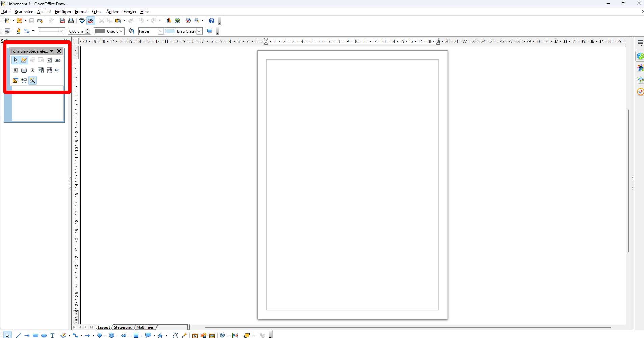The width and height of the screenshot is (644, 338).
Task: Insert a Push Button form control
Action: pos(24,70)
